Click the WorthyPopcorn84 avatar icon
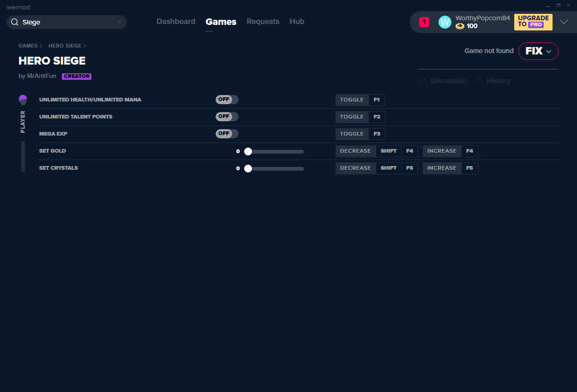This screenshot has height=392, width=577. pyautogui.click(x=445, y=22)
